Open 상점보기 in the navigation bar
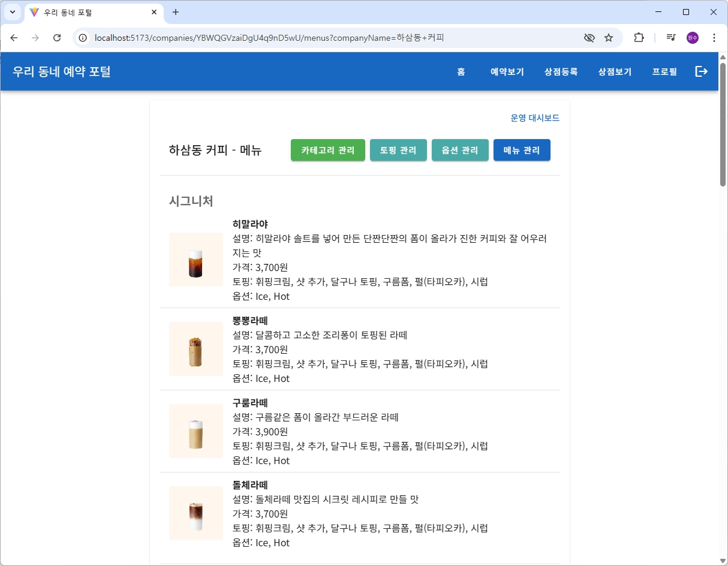 tap(615, 71)
